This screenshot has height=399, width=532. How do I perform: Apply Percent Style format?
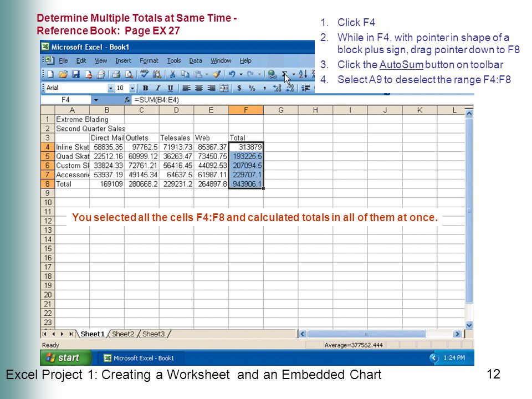coord(252,88)
